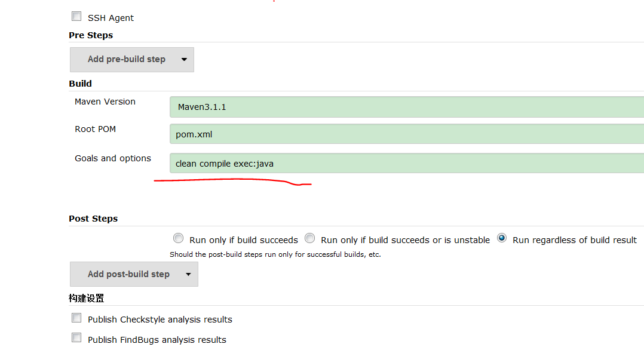Screen dimensions: 644x347
Task: Enable the SSH Agent checkbox
Action: pyautogui.click(x=76, y=17)
